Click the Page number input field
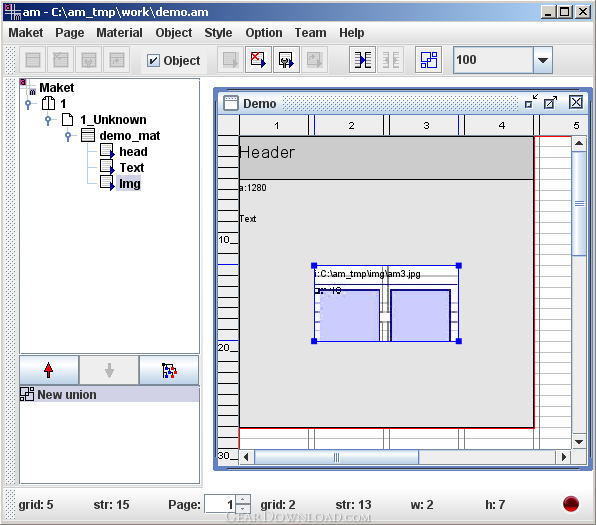Viewport: 596px width, 525px height. tap(220, 504)
